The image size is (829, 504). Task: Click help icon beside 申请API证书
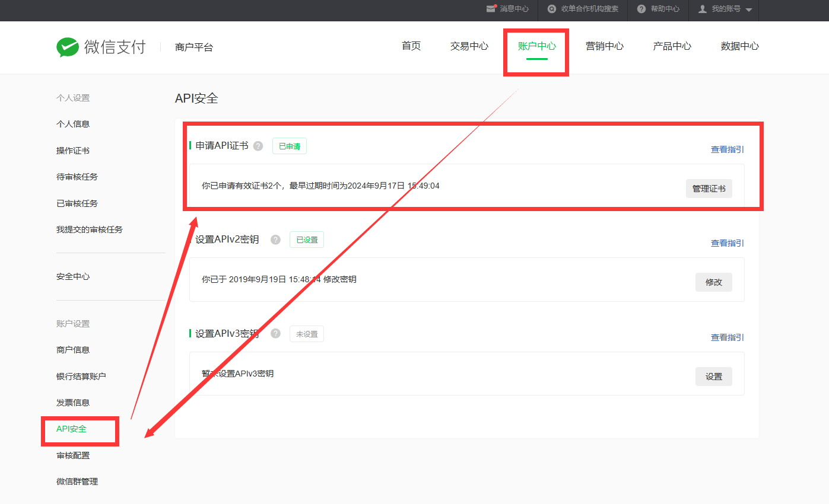point(258,146)
